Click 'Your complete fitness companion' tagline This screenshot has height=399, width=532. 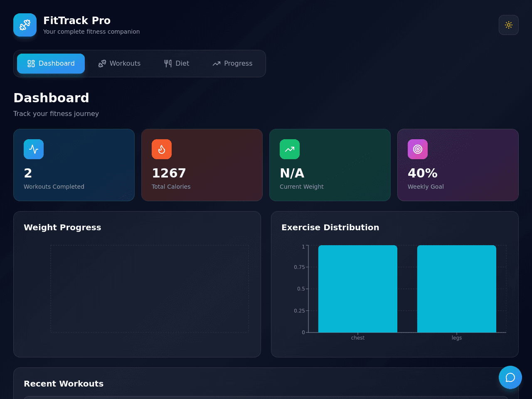click(91, 32)
